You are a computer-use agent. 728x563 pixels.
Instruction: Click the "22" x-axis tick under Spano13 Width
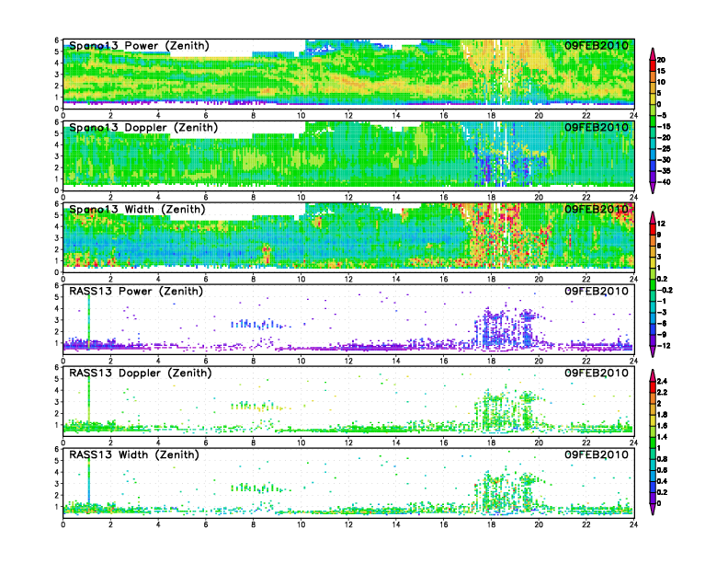[586, 279]
